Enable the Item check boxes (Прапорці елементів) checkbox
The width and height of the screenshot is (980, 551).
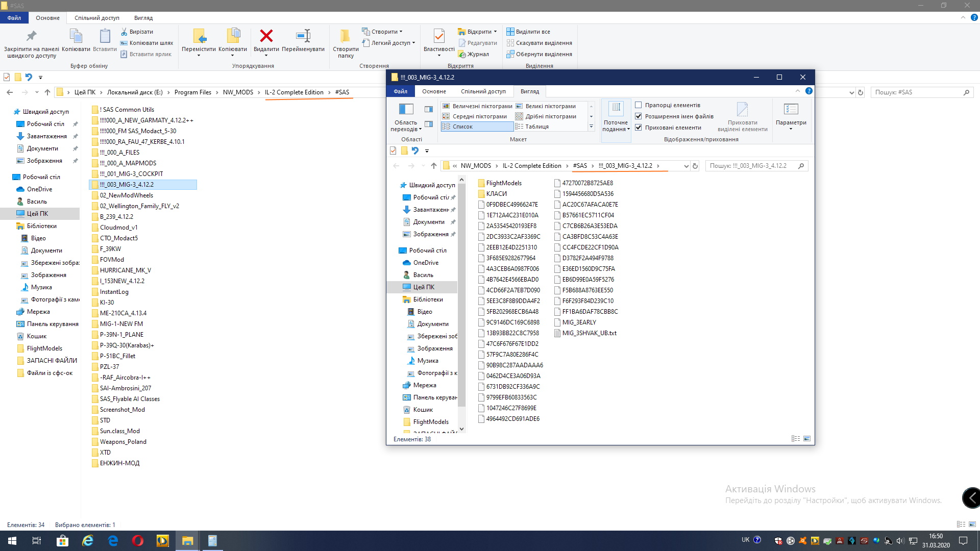(639, 105)
